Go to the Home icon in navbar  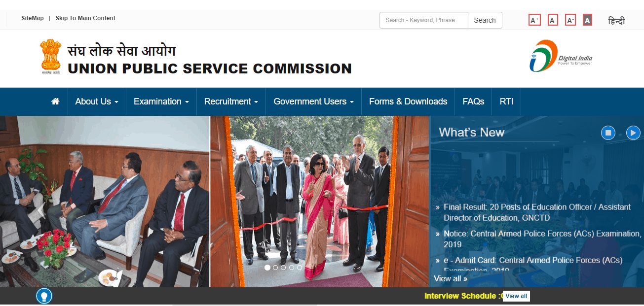pyautogui.click(x=55, y=102)
